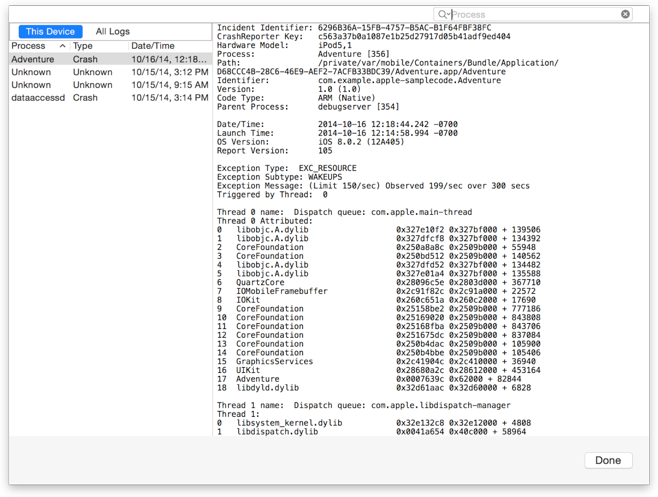Switch to the All Logs tab
The width and height of the screenshot is (658, 497).
coord(112,31)
